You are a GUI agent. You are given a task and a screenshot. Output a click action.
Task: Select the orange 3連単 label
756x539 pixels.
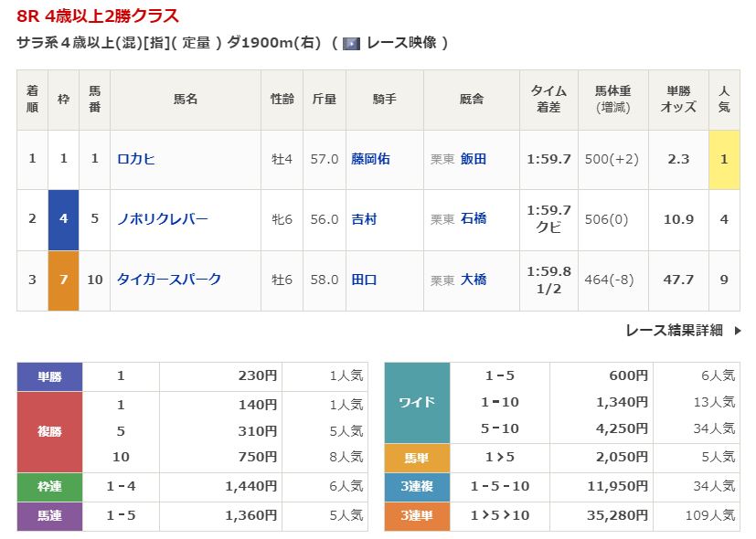(417, 516)
